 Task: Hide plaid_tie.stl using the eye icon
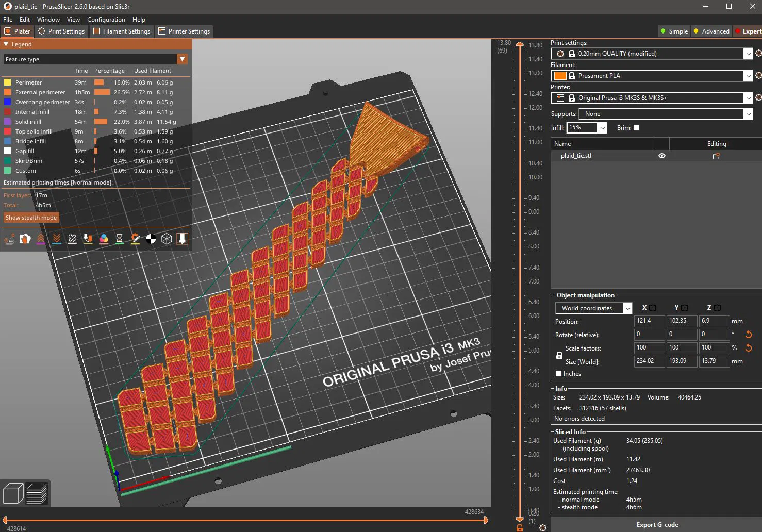(x=661, y=156)
